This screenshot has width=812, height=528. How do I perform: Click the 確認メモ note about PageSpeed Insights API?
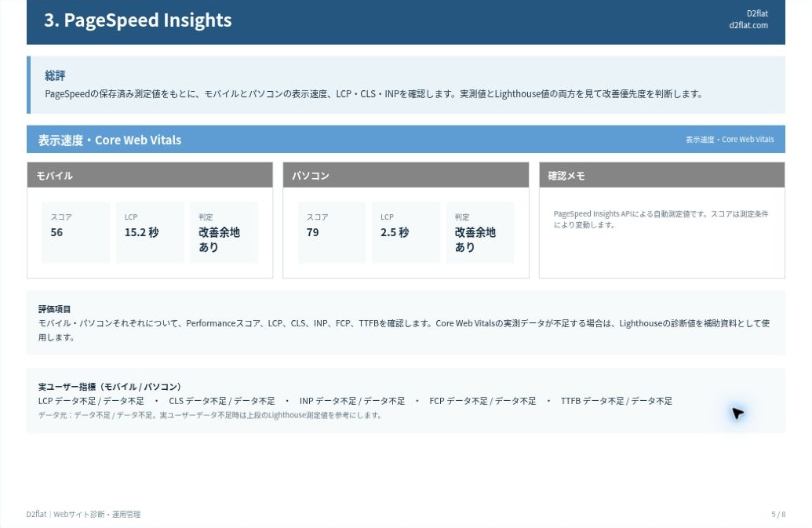coord(661,220)
